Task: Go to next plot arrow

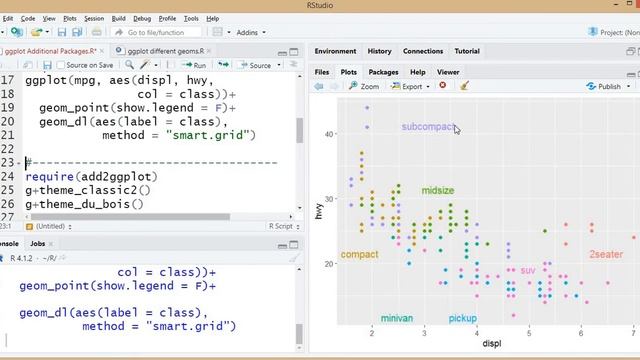Action: (x=334, y=86)
